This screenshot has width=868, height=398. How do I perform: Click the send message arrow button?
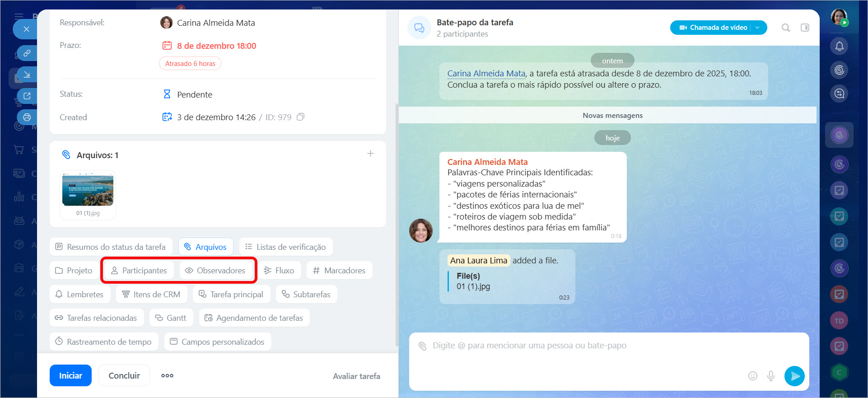[x=794, y=376]
